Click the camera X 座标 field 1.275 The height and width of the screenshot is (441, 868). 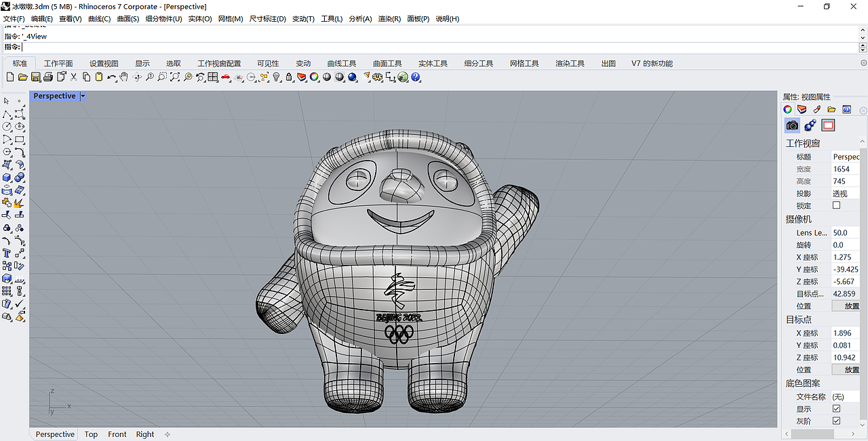pos(846,257)
